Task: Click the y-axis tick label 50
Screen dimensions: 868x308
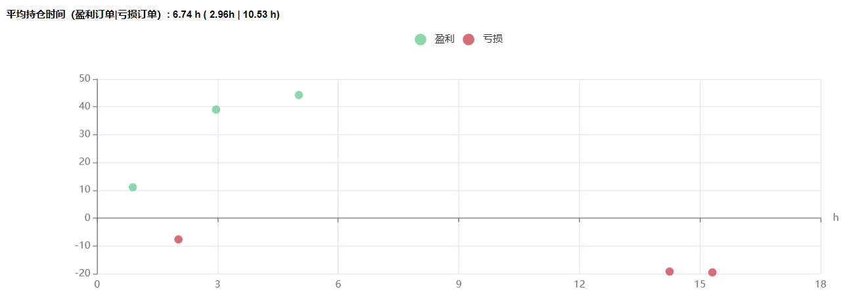Action: coord(85,78)
